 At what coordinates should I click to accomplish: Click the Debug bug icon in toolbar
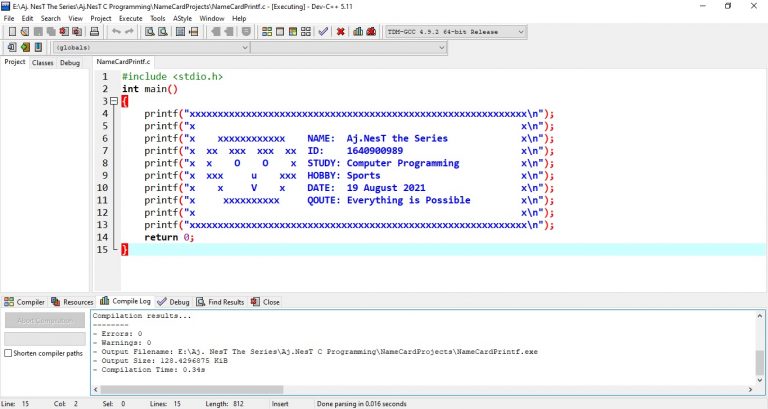click(x=371, y=32)
